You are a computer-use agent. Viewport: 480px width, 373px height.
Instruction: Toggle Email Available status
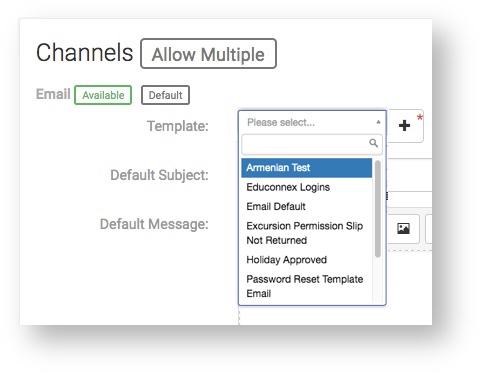103,95
